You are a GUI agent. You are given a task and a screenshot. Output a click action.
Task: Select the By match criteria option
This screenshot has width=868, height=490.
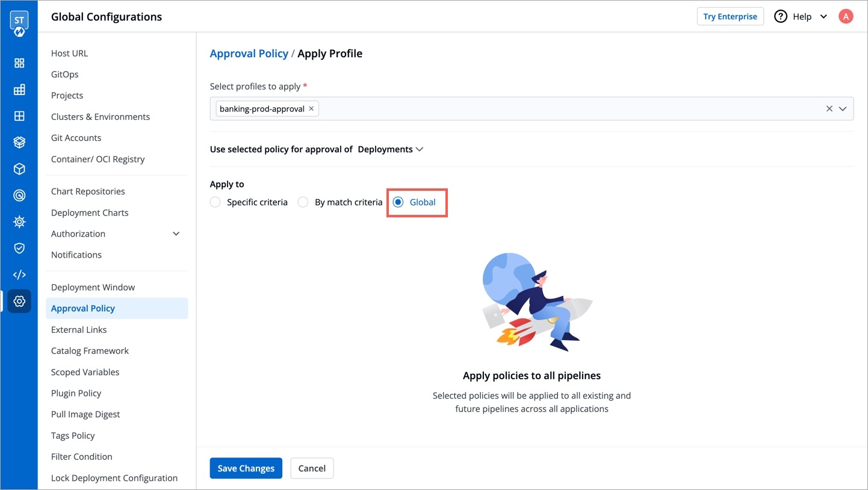click(303, 202)
